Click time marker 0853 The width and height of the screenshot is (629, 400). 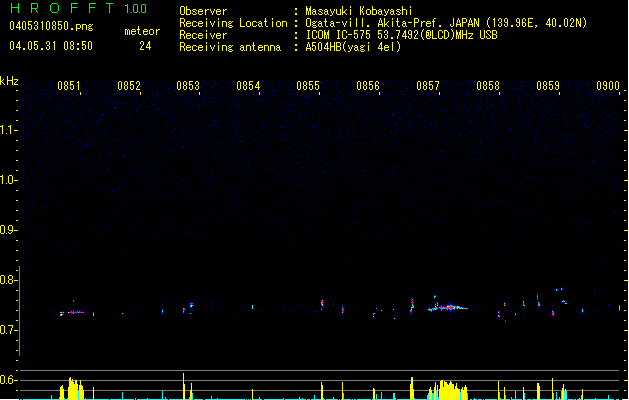coord(188,86)
